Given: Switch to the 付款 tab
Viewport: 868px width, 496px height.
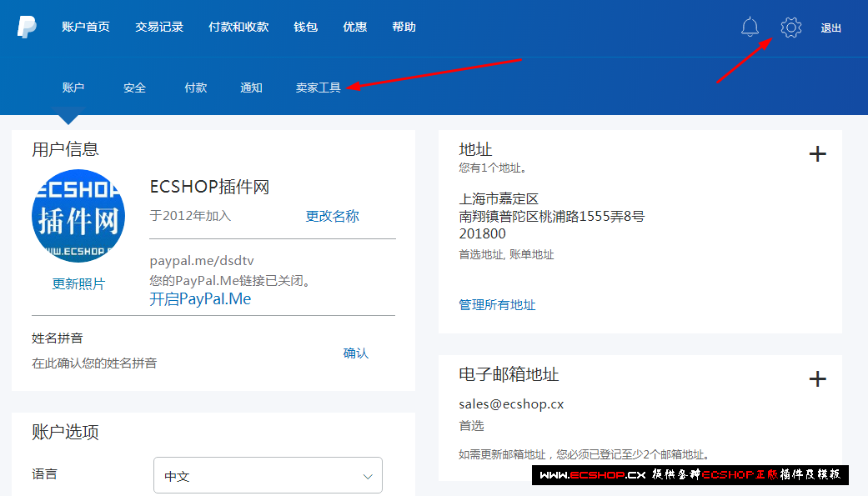Looking at the screenshot, I should (x=196, y=88).
